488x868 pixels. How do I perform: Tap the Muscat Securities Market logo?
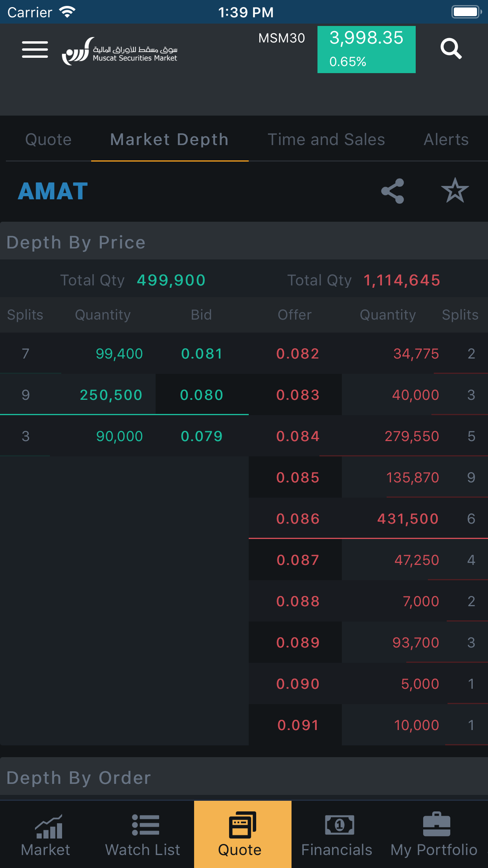pyautogui.click(x=120, y=51)
